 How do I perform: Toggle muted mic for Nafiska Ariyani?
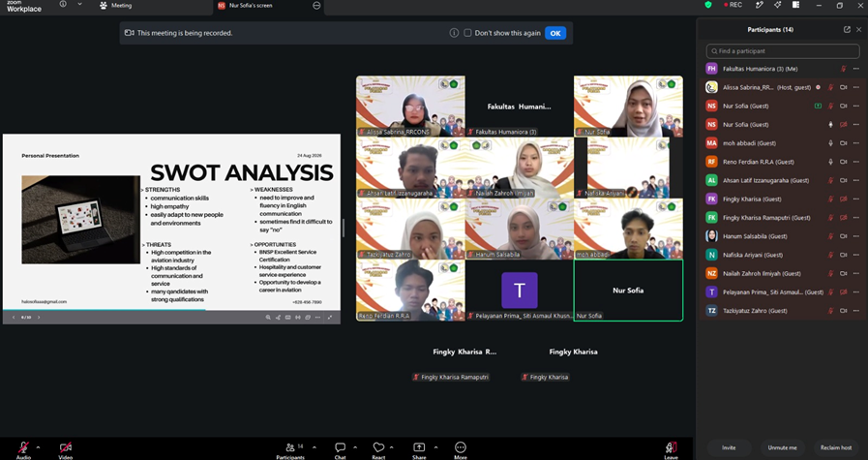[830, 255]
